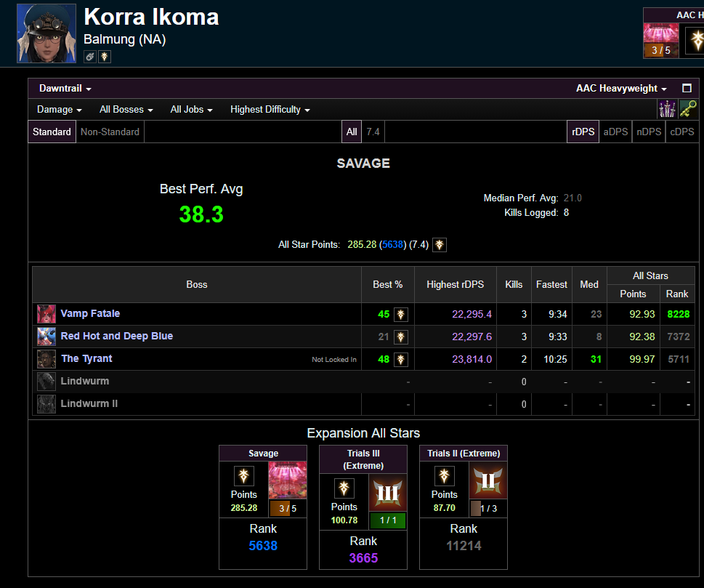Image resolution: width=704 pixels, height=588 pixels.
Task: Click the job icon in the Trials II card
Action: [x=444, y=476]
